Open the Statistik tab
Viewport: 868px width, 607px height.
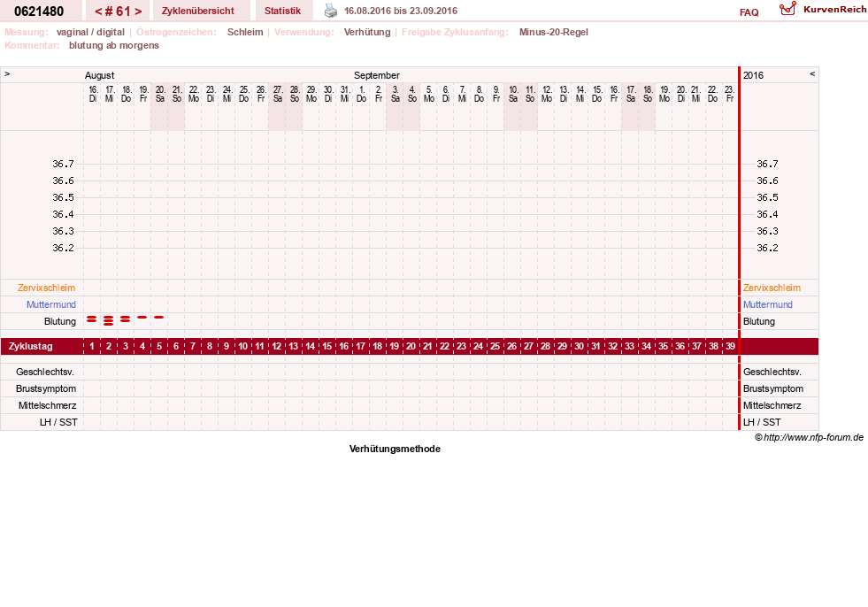(x=282, y=11)
